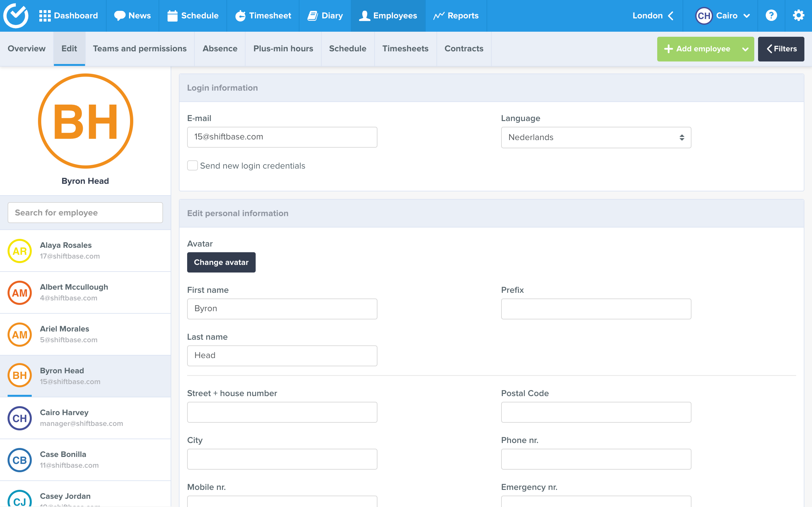Click the Shiftbase checkmark logo
Viewport: 812px width, 507px height.
[x=16, y=16]
